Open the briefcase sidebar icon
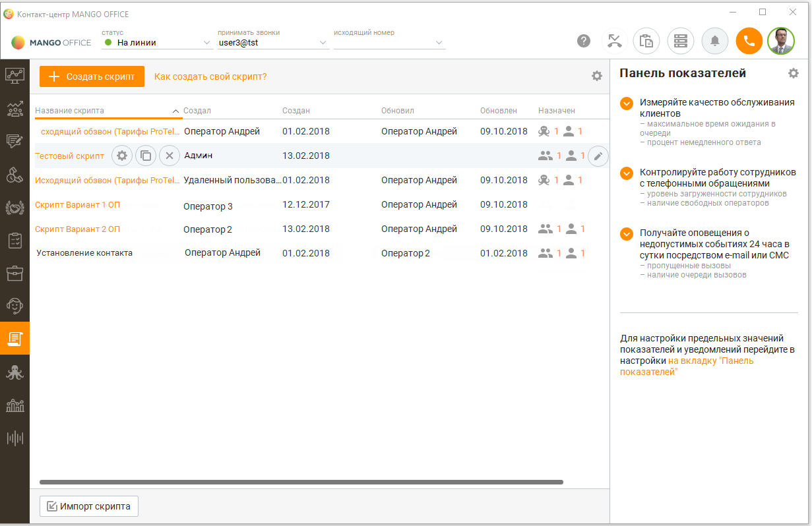 pos(15,273)
